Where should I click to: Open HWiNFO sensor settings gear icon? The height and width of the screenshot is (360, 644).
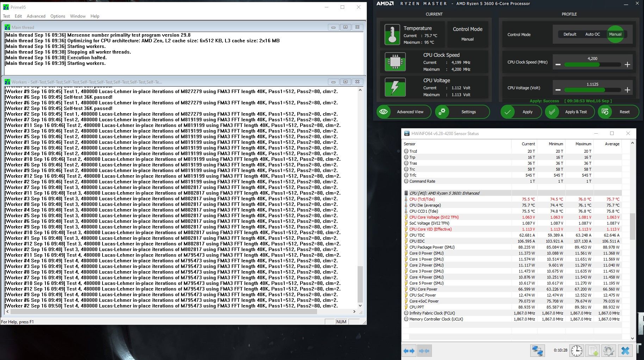608,351
